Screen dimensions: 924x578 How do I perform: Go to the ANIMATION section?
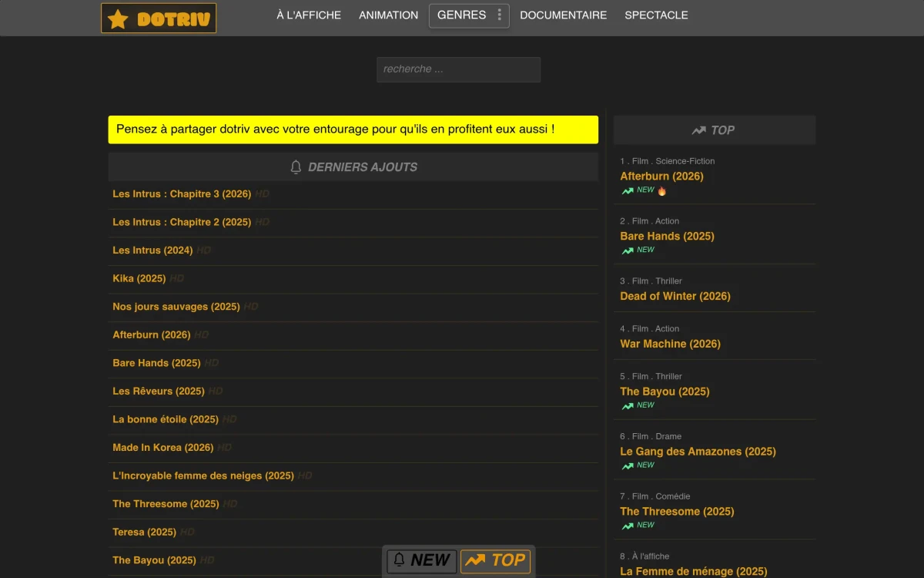[388, 15]
